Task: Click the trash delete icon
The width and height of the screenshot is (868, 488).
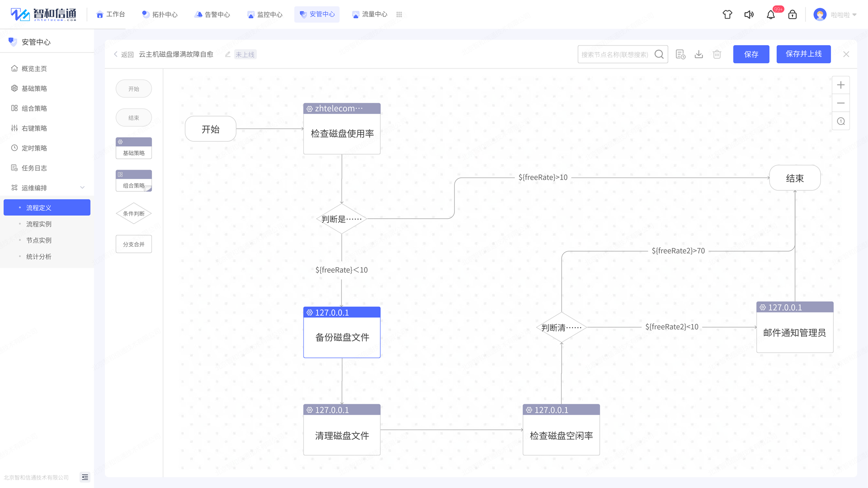Action: [717, 54]
